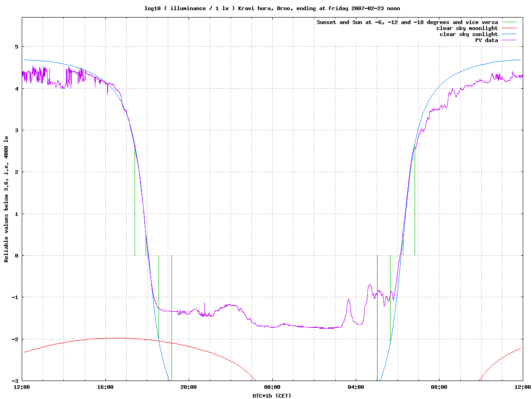Click the y-axis tick label 5
The height and width of the screenshot is (399, 532).
click(17, 47)
